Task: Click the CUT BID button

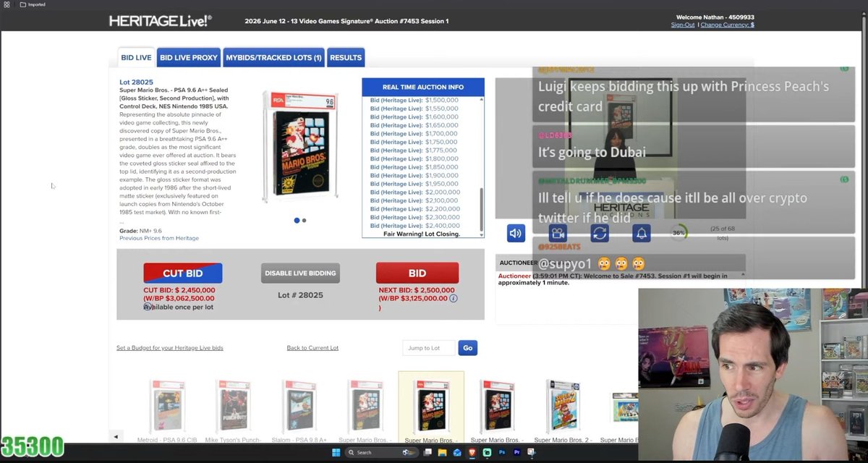Action: (183, 273)
